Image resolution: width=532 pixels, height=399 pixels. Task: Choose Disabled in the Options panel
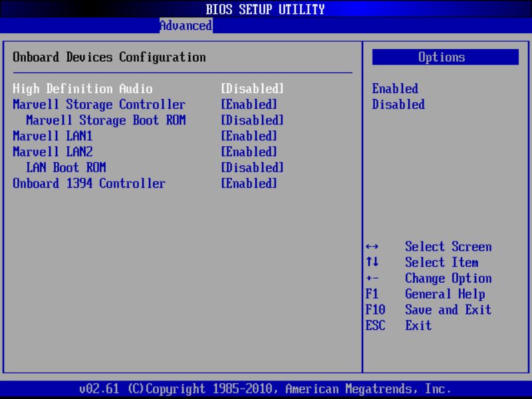398,104
